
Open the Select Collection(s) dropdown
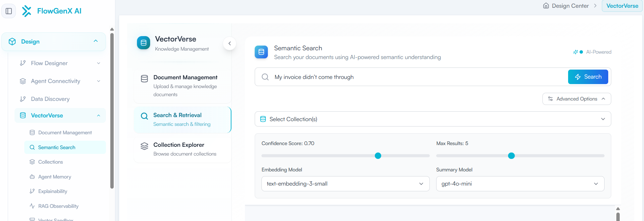[x=432, y=119]
